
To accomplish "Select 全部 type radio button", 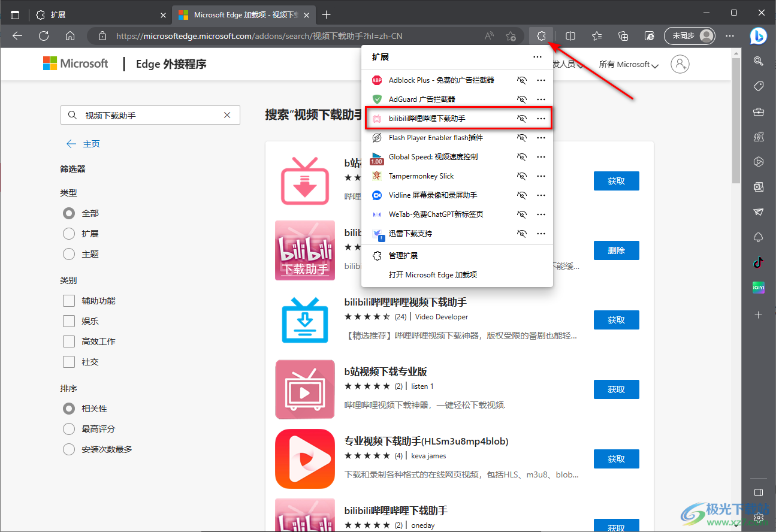I will (69, 213).
